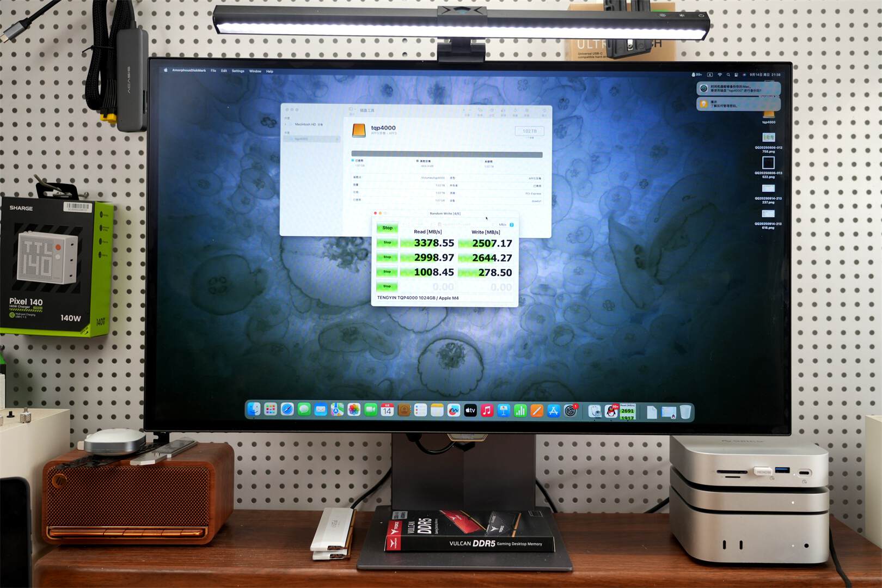Open the QQ penguin app in the Dock

611,412
